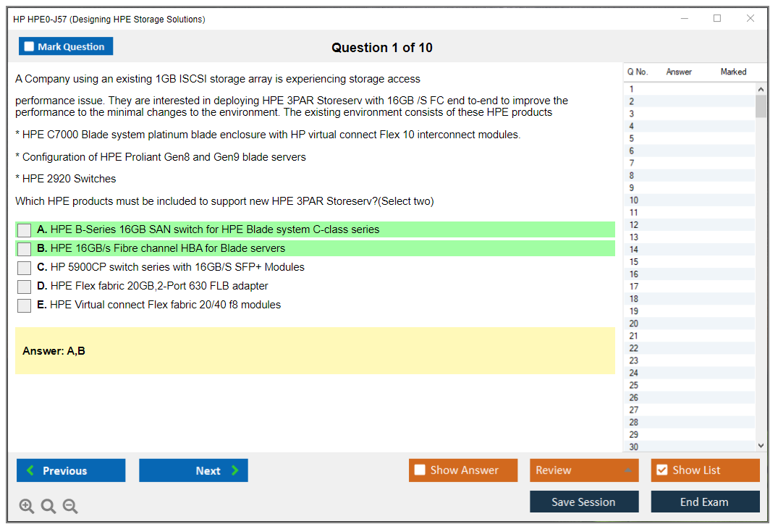
Task: Uncheck the Show List option
Action: click(x=661, y=470)
